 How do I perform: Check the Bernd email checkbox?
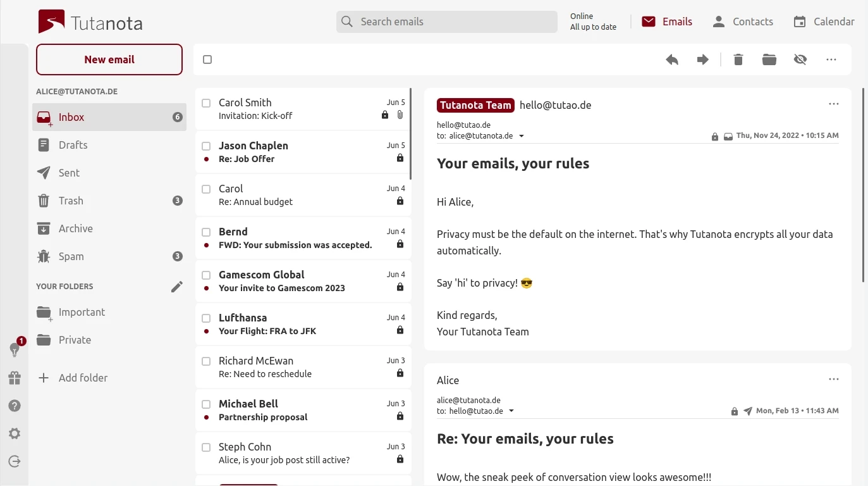206,232
